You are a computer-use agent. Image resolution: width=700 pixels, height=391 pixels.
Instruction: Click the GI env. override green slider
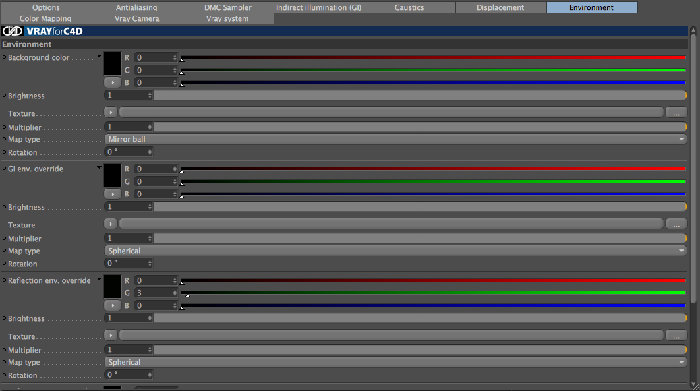click(x=433, y=182)
